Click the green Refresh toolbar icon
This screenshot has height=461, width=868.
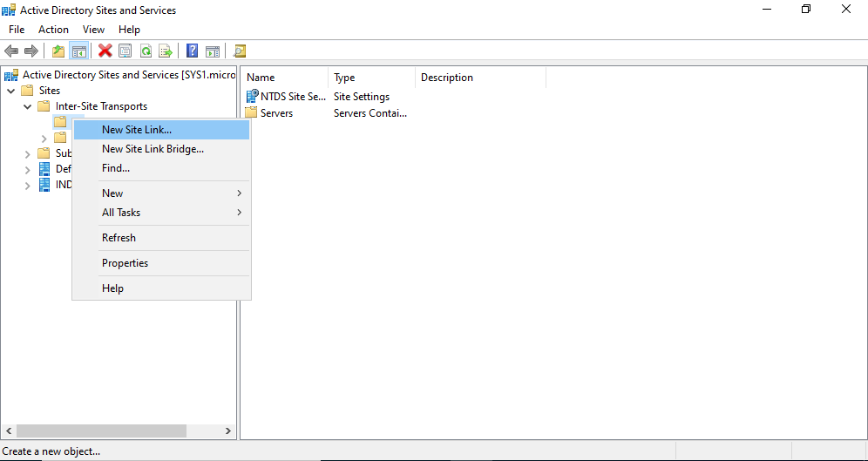tap(146, 51)
